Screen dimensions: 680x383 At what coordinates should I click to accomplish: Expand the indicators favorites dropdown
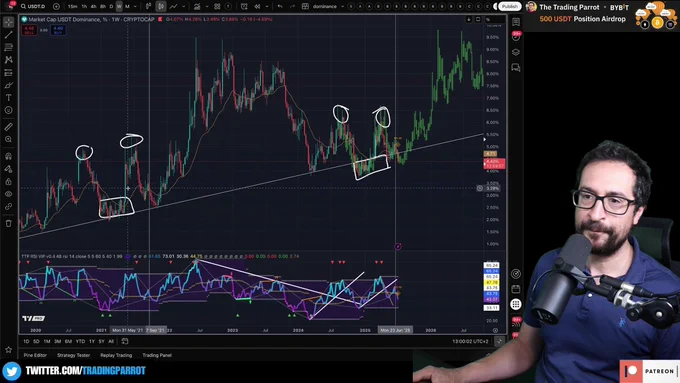click(207, 7)
